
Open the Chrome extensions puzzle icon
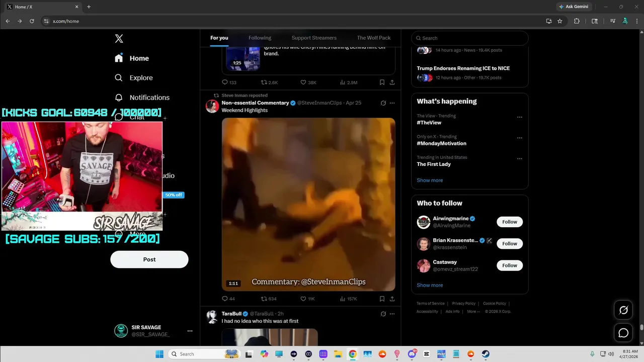point(577,21)
